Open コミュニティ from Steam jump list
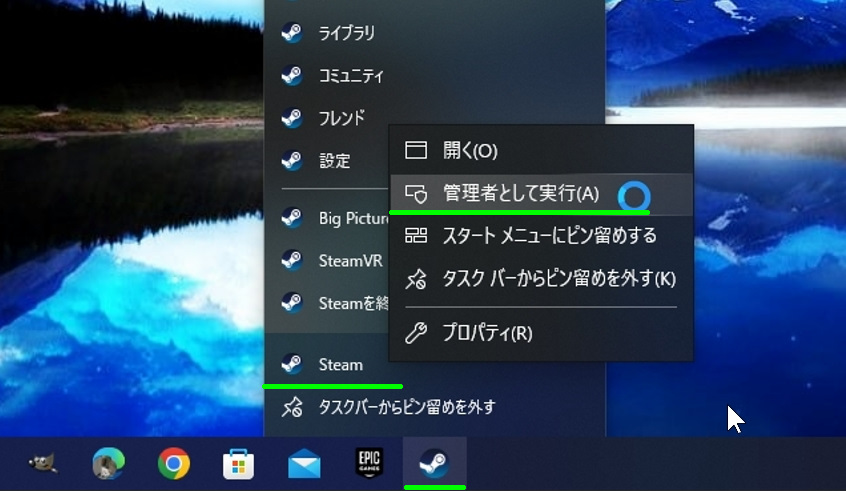Screen dimensions: 846x491 (x=350, y=76)
